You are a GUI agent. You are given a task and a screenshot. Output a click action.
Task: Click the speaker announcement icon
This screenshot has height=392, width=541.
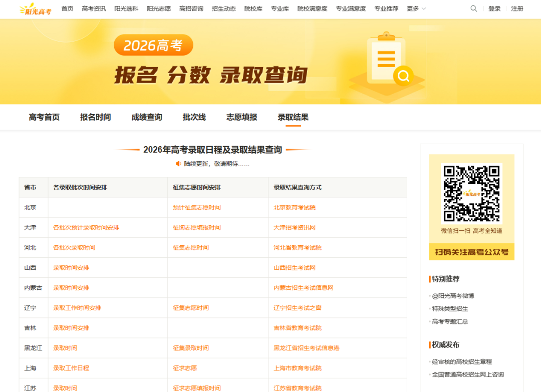point(178,164)
